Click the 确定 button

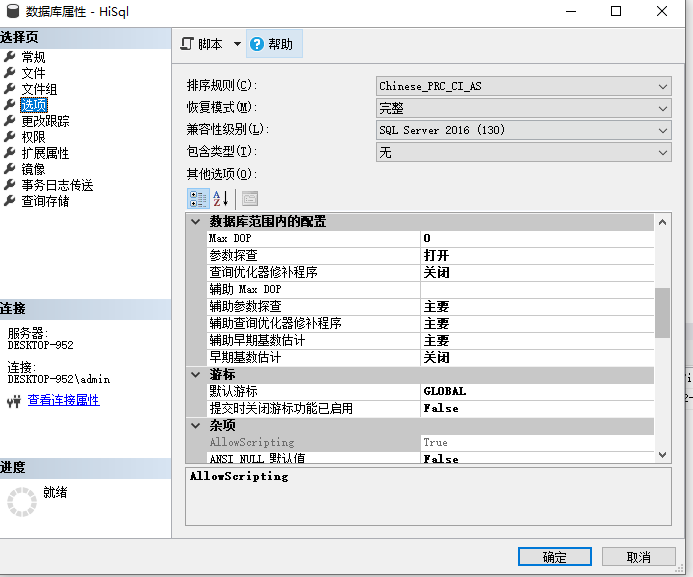555,557
